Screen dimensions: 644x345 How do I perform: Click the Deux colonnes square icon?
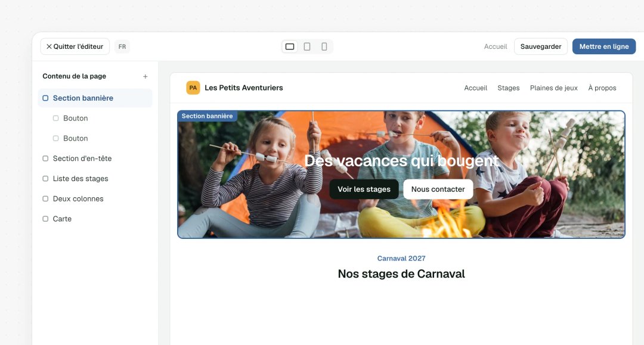(x=45, y=198)
